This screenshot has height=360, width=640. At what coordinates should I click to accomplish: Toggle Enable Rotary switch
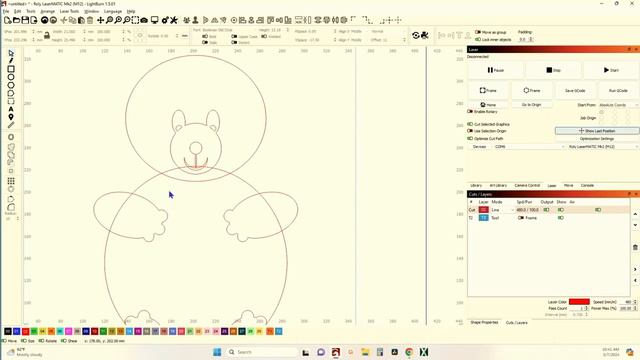click(470, 111)
